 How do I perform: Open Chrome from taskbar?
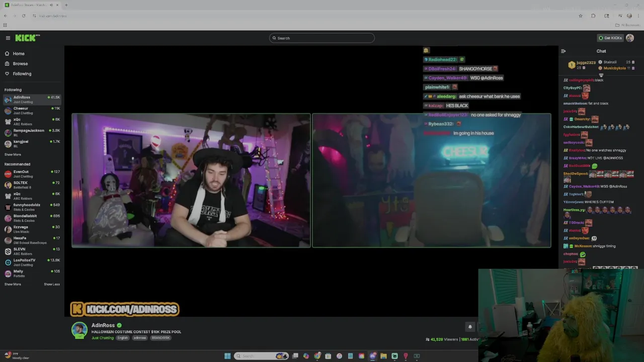(317, 356)
